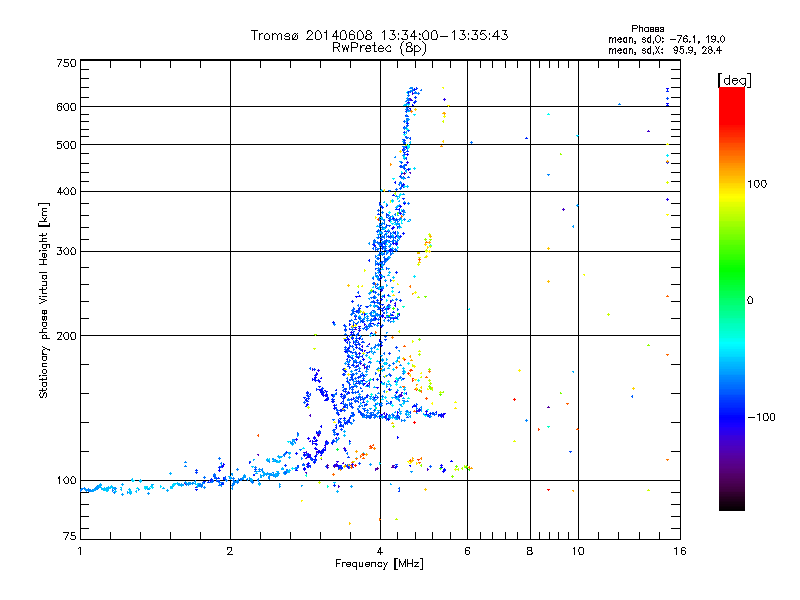Click the x-axis label '6'

467,551
